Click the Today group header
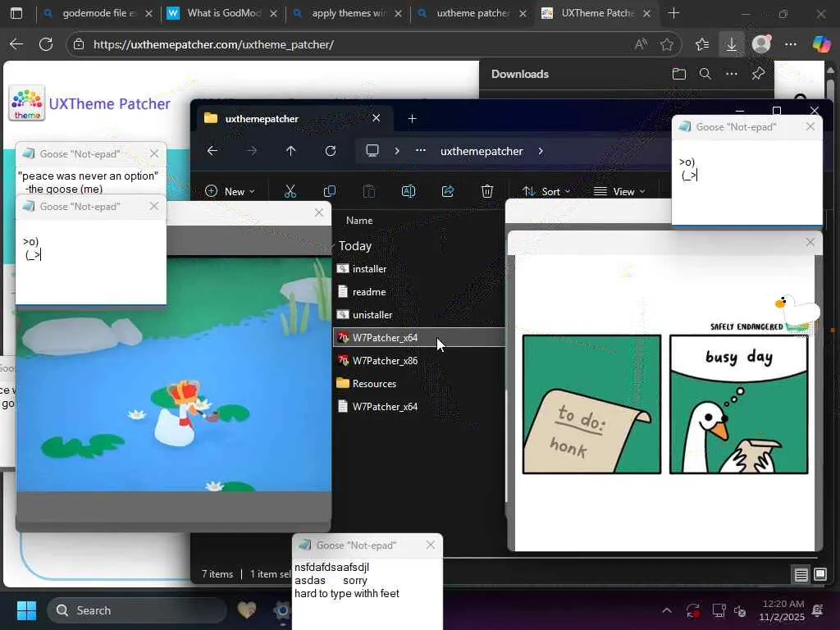The image size is (840, 630). click(x=354, y=246)
